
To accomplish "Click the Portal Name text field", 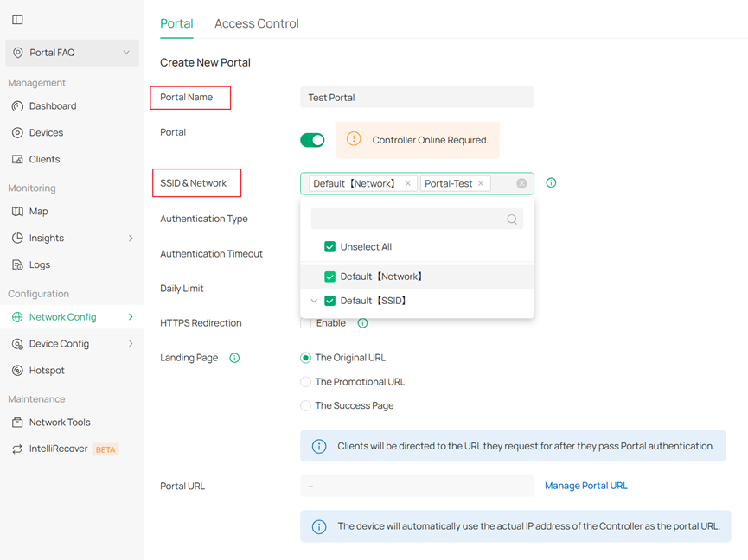I will tap(417, 98).
